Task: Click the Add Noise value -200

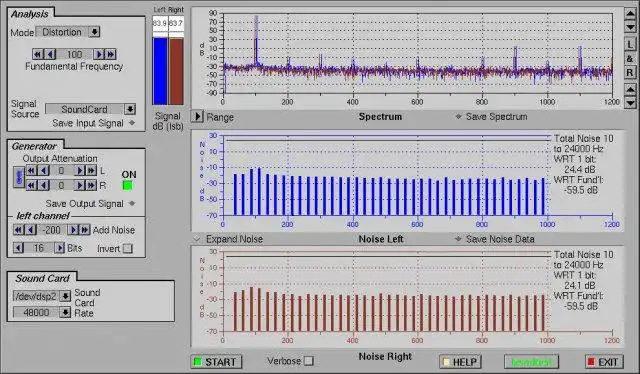Action: pyautogui.click(x=52, y=230)
